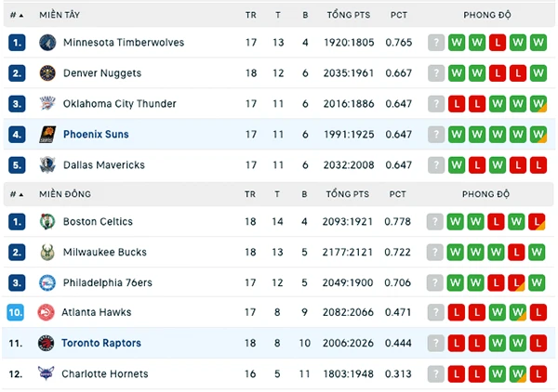558x392 pixels.
Task: Click the Denver Nuggets logo icon
Action: [47, 73]
